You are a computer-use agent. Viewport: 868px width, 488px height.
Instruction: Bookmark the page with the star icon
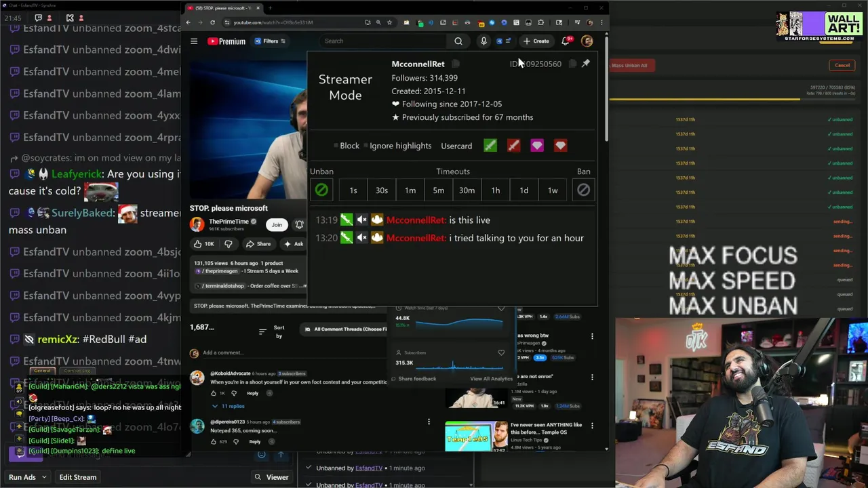coord(389,22)
